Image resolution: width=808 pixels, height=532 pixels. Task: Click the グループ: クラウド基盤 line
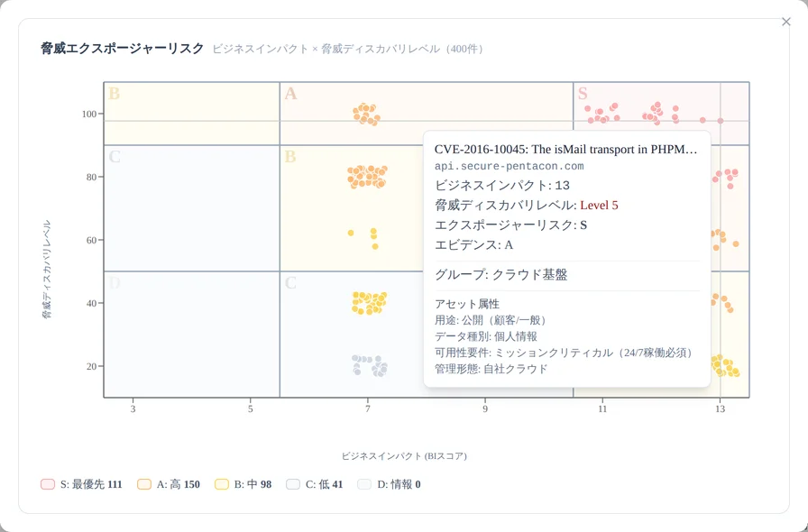coord(500,275)
